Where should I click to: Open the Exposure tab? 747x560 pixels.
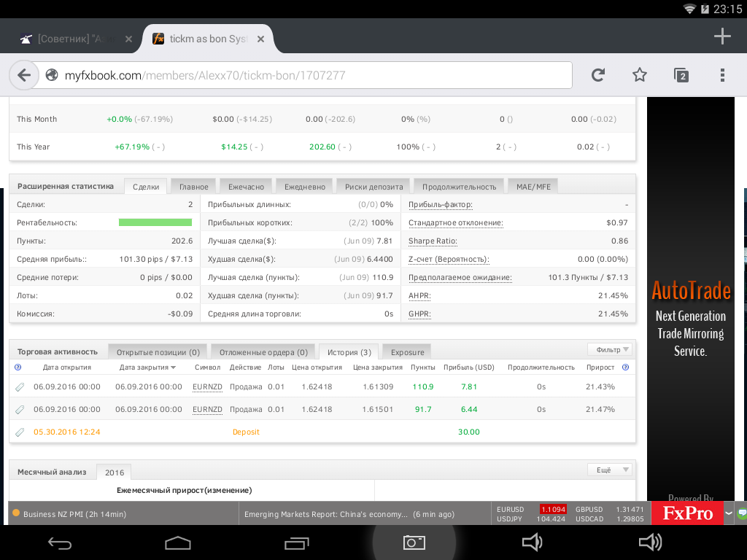(x=407, y=352)
